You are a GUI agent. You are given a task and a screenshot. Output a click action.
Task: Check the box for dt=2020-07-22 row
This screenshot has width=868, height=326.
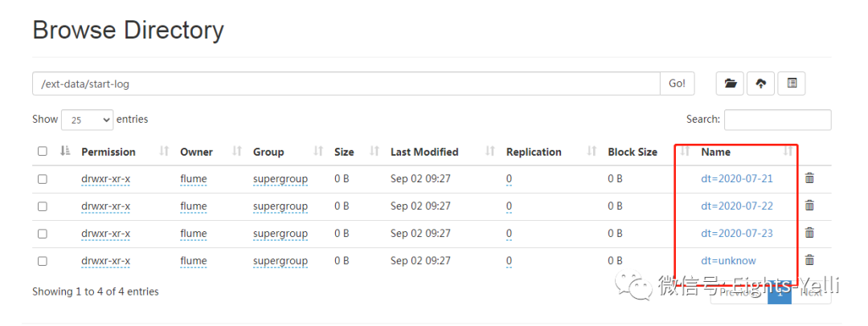[x=43, y=206]
